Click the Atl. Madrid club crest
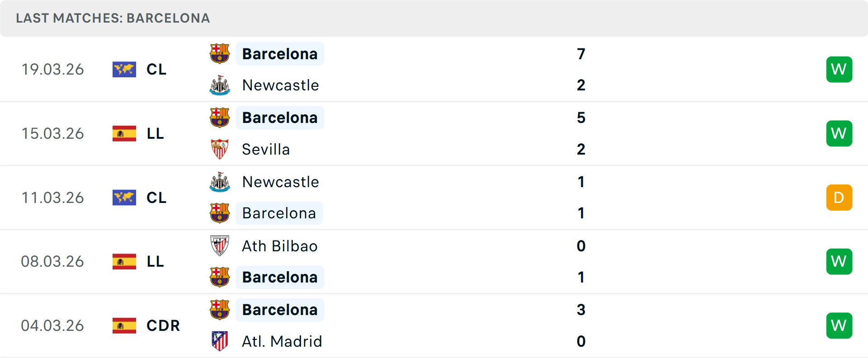 [220, 341]
